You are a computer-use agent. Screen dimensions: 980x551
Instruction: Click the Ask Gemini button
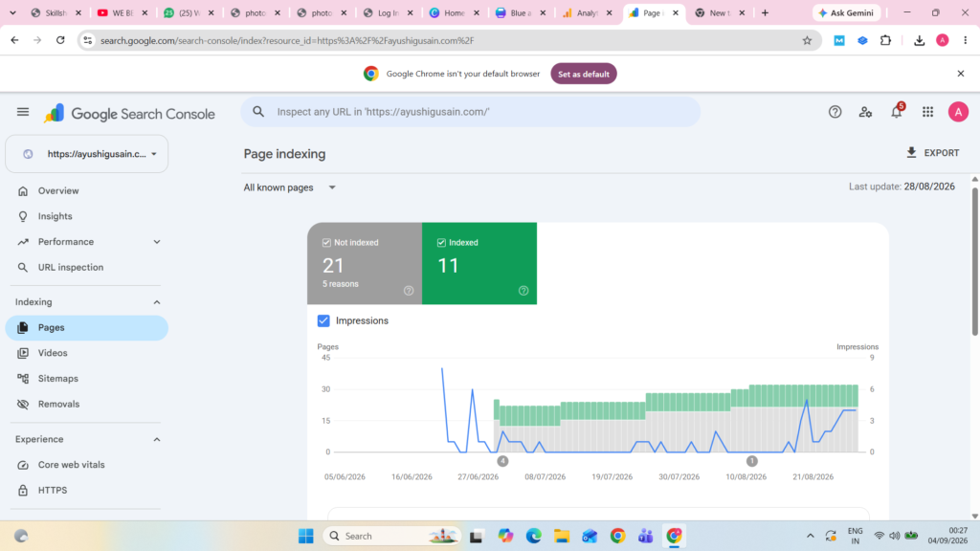point(846,12)
